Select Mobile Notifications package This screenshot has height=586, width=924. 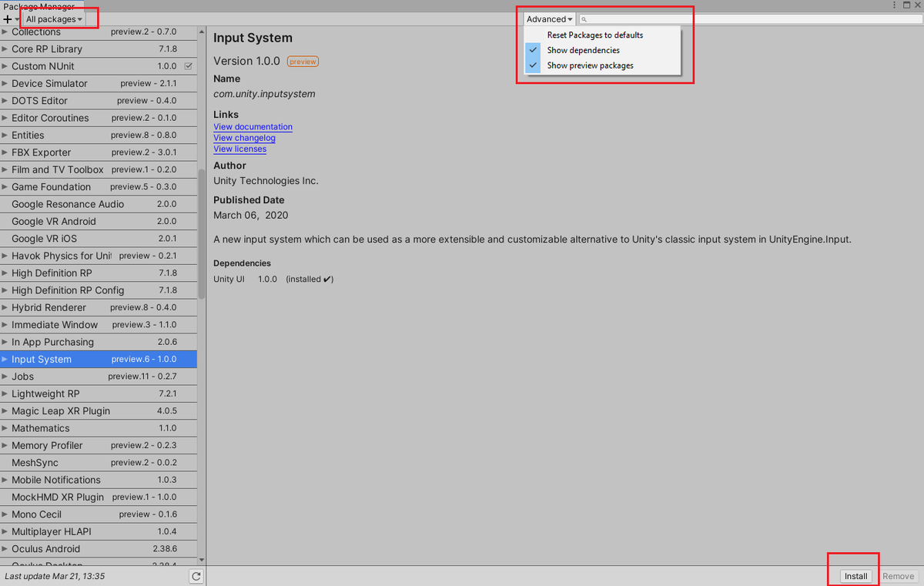99,480
